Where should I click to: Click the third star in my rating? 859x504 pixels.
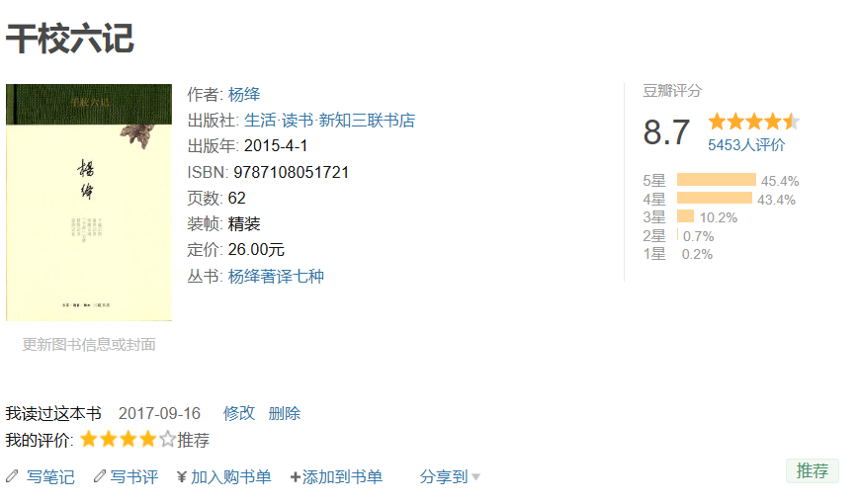(x=129, y=439)
